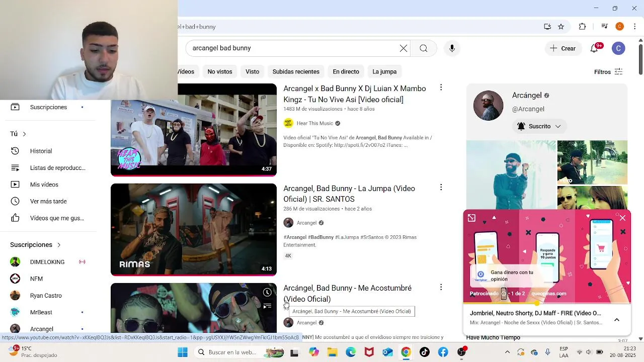Open the Chrome extensions puzzle icon

click(583, 27)
